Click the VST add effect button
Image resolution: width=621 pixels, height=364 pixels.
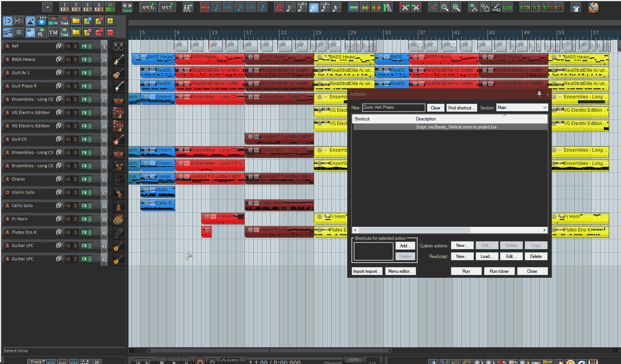click(x=167, y=7)
